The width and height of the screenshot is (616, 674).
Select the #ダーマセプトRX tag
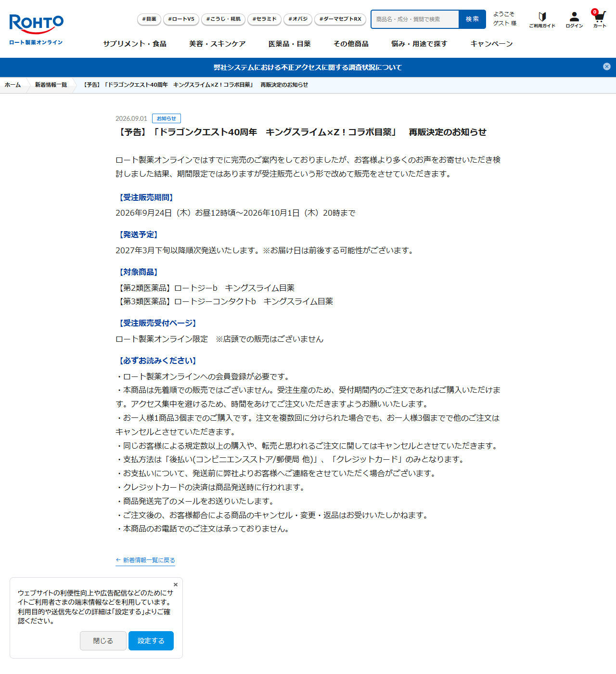coord(340,19)
